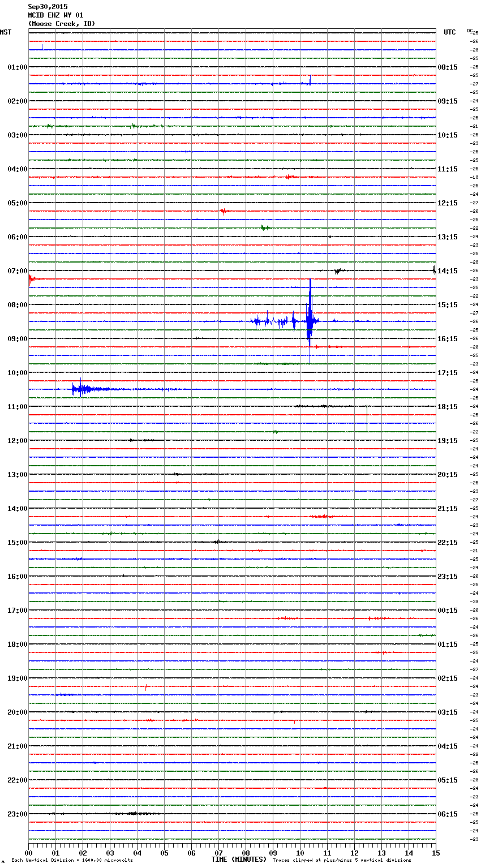Click the UTC time label "10:15"

[448, 135]
